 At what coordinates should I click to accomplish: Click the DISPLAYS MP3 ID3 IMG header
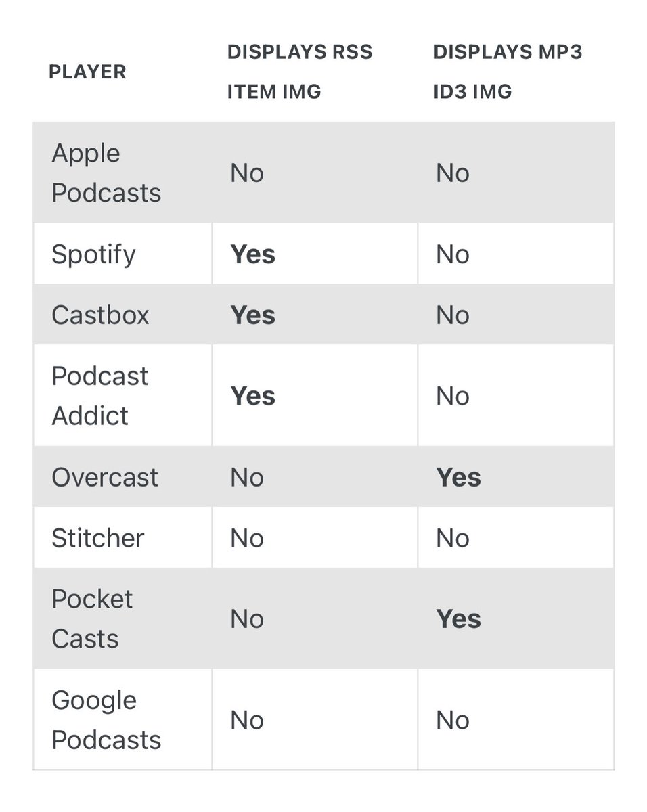508,72
